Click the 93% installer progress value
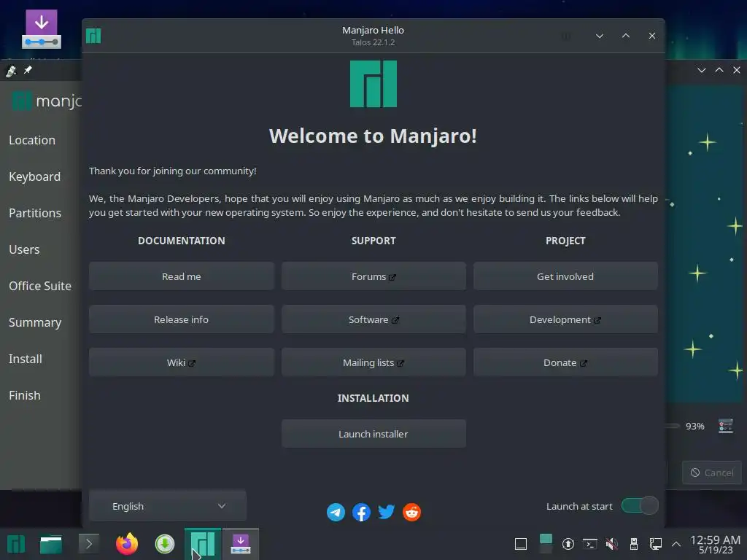The height and width of the screenshot is (560, 747). (694, 426)
